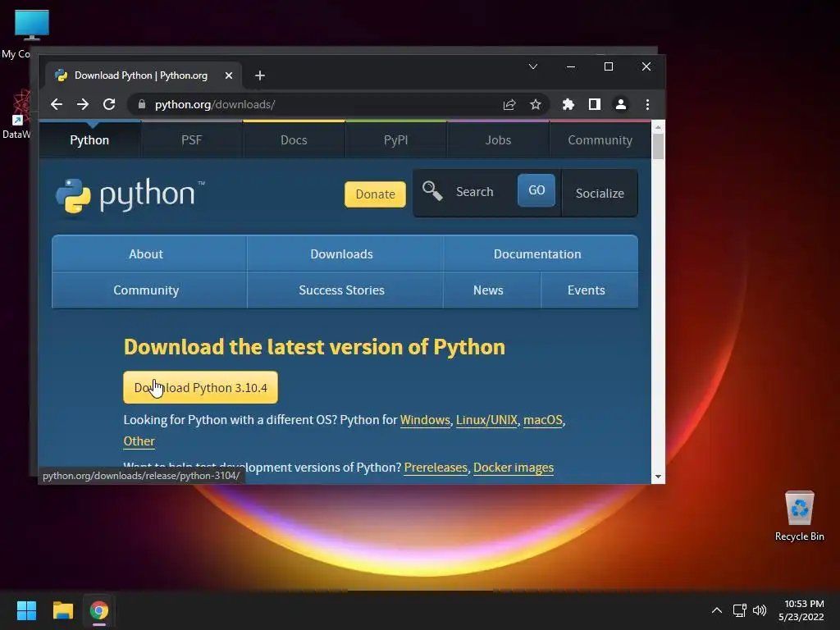Open the About menu
840x630 pixels.
149,254
